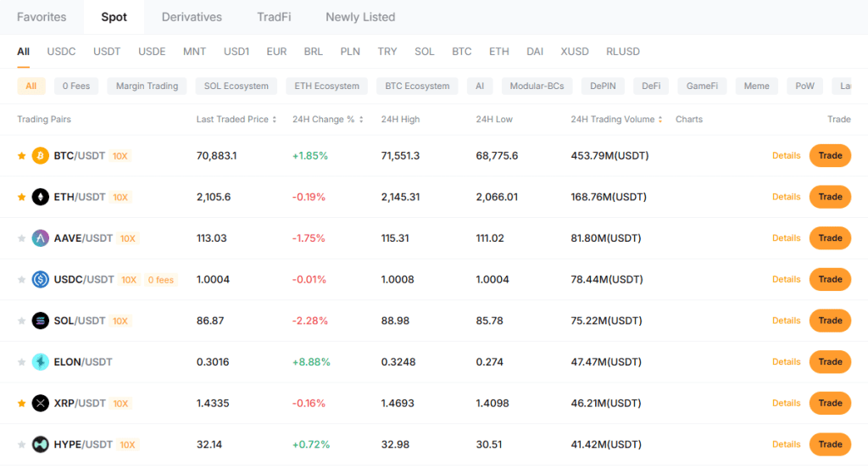868x469 pixels.
Task: Select the Meme category chip
Action: [757, 86]
